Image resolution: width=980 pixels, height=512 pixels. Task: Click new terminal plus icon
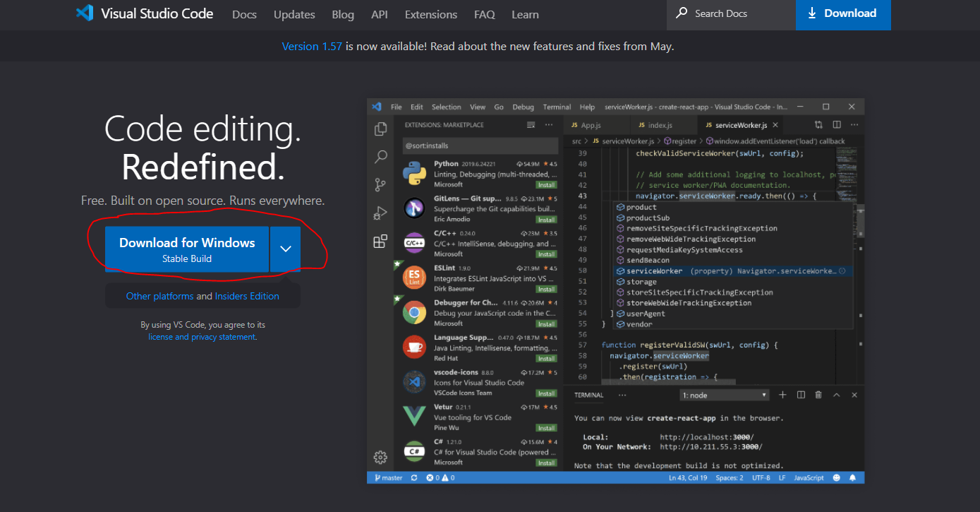pyautogui.click(x=782, y=395)
